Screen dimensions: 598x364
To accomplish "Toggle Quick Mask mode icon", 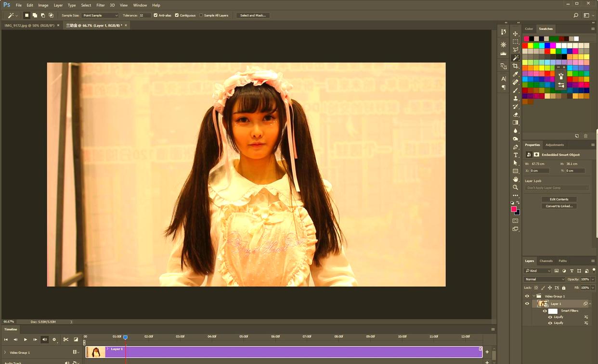I will [x=515, y=221].
